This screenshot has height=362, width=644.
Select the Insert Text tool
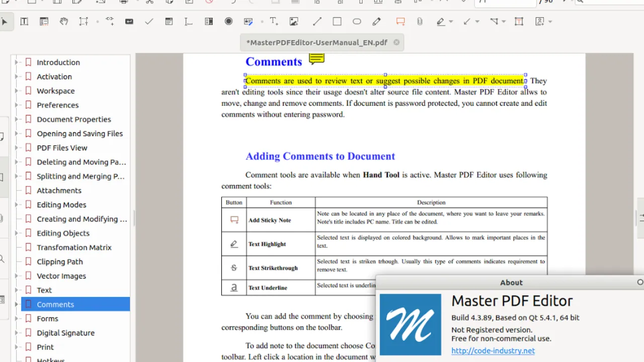tap(274, 22)
